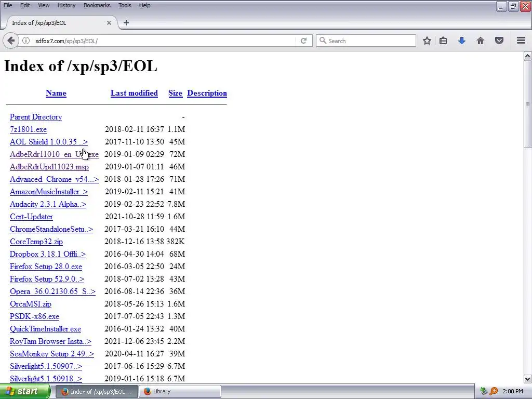Open the RoyTam Browser Installer link
This screenshot has width=532, height=399.
[x=50, y=341]
